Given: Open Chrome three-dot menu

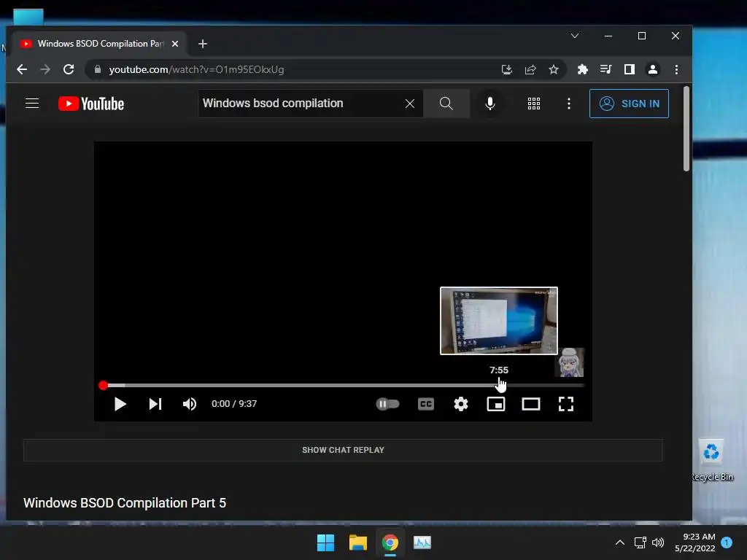Looking at the screenshot, I should (x=676, y=69).
